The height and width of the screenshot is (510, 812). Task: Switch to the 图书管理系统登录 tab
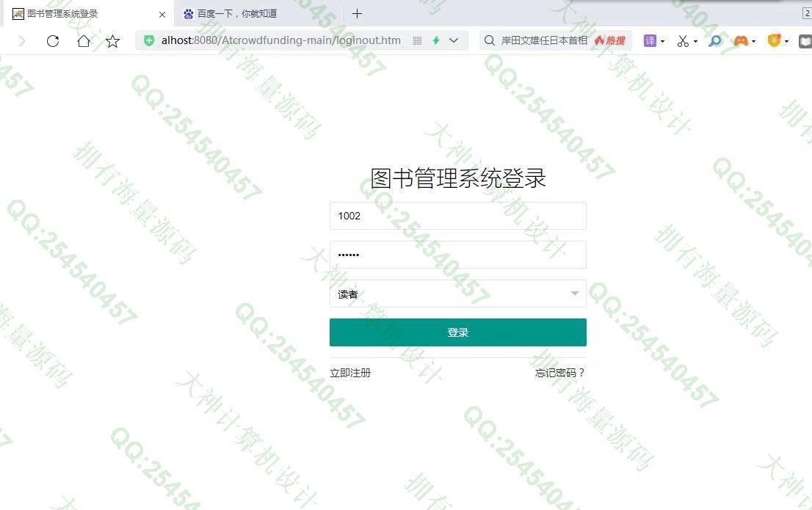click(88, 14)
